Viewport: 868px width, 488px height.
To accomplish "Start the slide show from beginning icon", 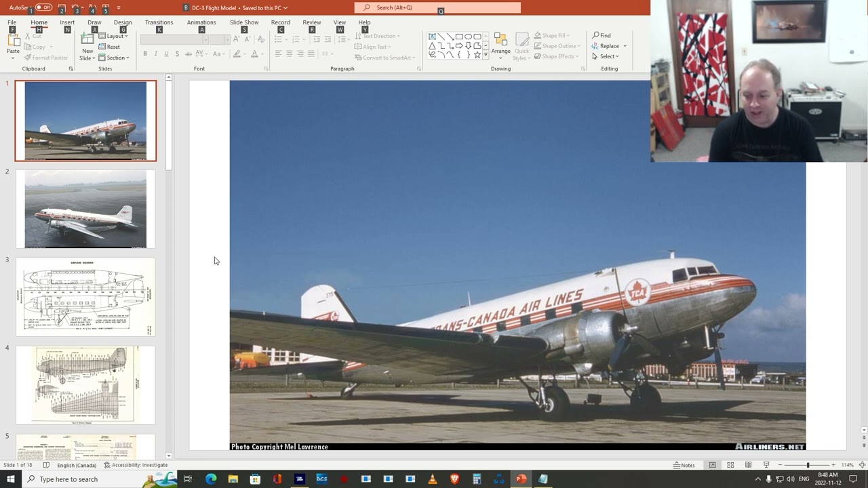I will (x=105, y=7).
